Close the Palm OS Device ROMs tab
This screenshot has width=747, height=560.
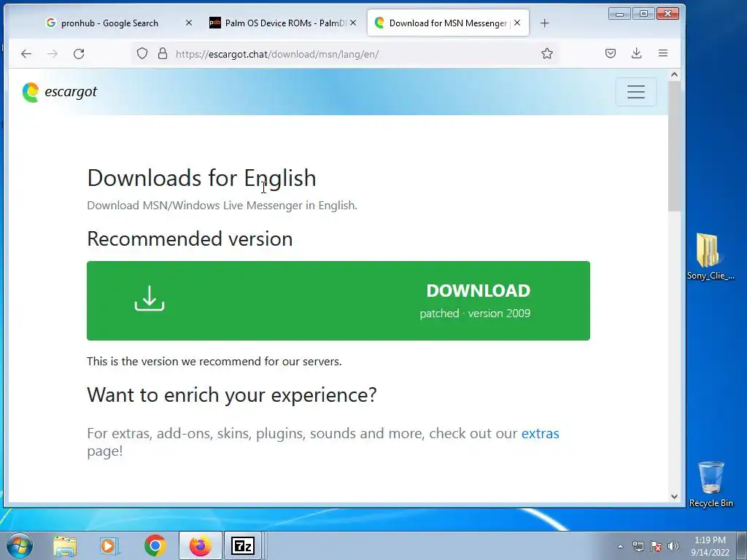click(353, 23)
